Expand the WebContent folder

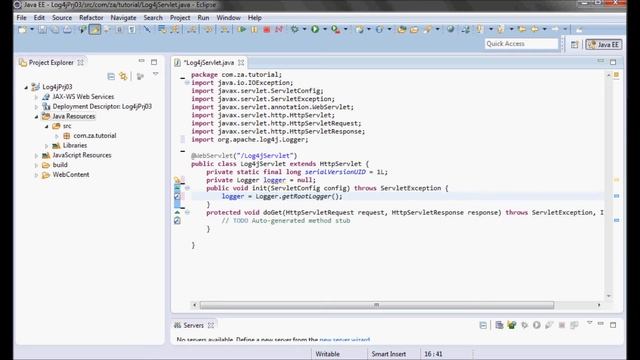point(36,175)
